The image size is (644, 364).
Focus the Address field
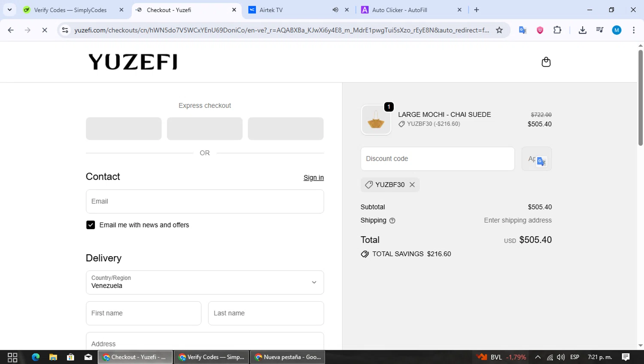click(205, 342)
